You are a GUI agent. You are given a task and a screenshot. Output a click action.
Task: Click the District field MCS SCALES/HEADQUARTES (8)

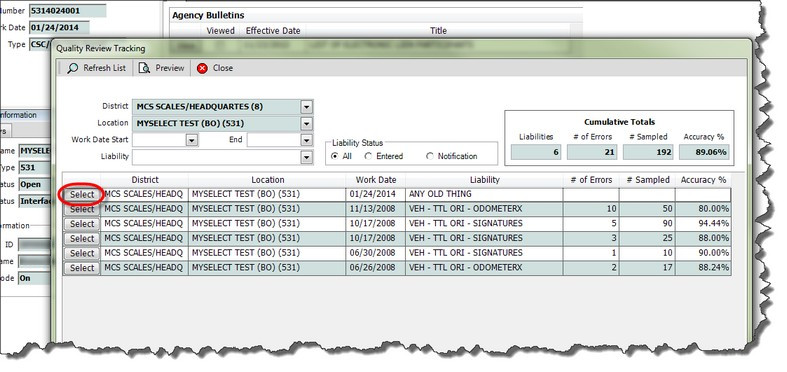pyautogui.click(x=216, y=107)
